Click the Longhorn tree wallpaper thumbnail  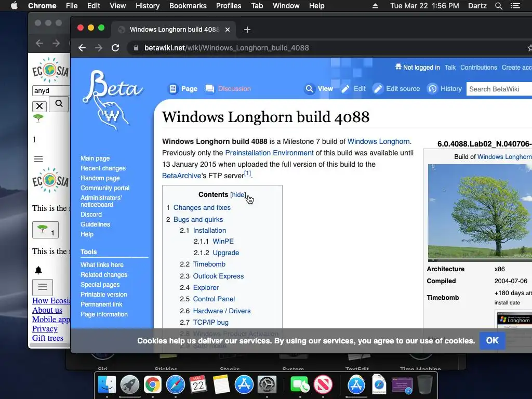480,212
